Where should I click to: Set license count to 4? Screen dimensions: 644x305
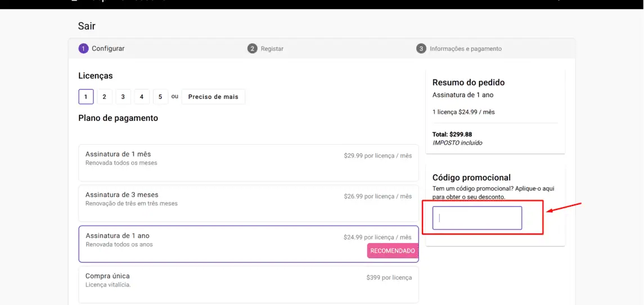coord(142,97)
